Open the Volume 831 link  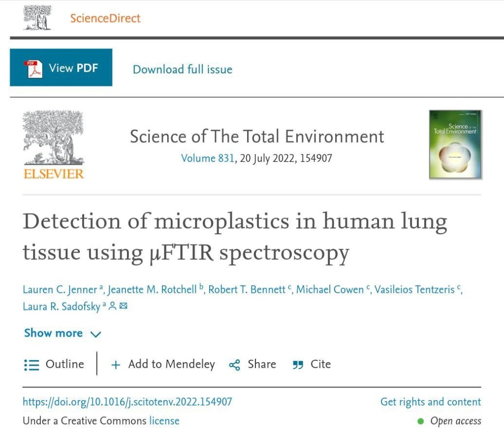tap(207, 158)
